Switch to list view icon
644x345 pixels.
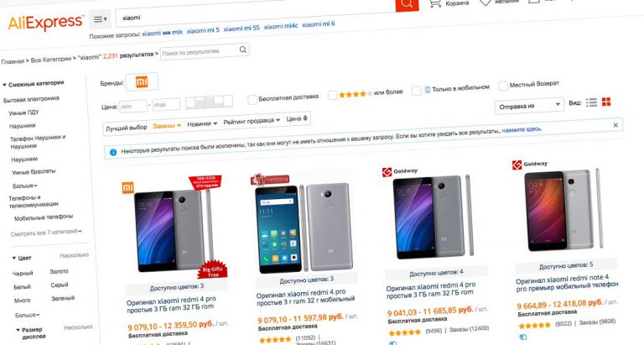pos(591,102)
